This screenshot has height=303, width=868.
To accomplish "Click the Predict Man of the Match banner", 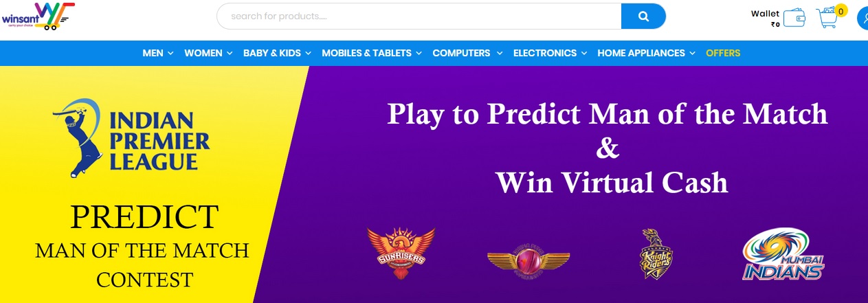I will [x=434, y=184].
